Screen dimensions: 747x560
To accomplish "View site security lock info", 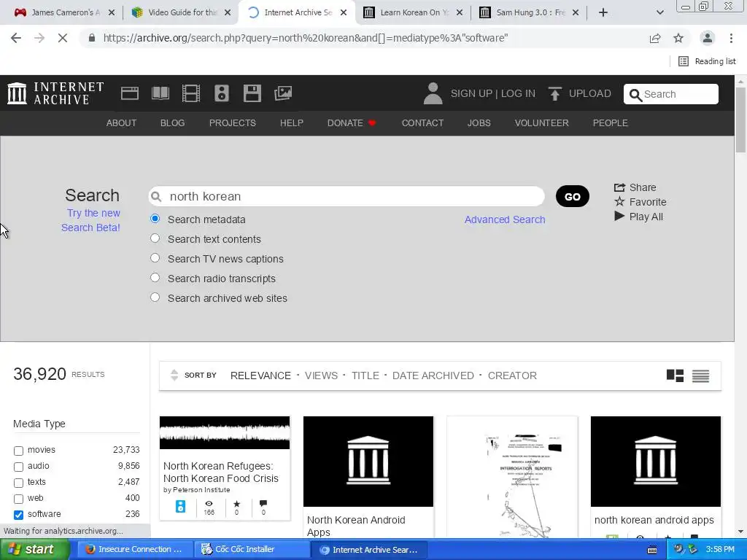I will pos(92,38).
